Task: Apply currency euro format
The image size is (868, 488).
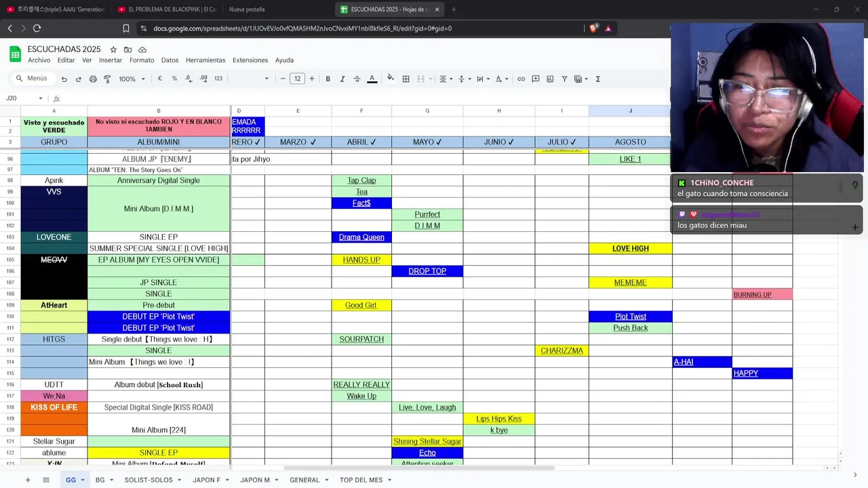Action: tap(160, 79)
